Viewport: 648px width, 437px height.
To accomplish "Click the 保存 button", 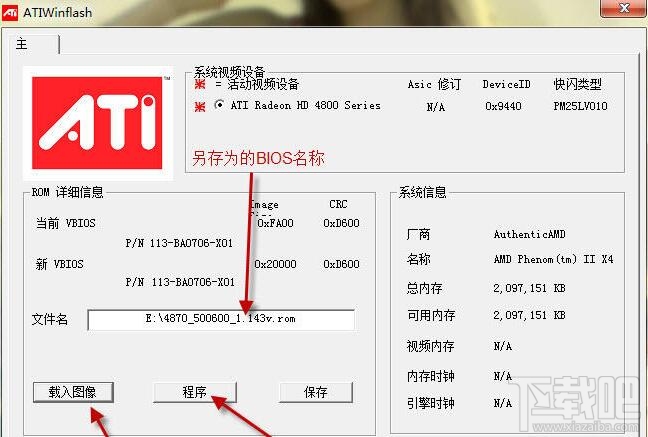I will click(316, 392).
